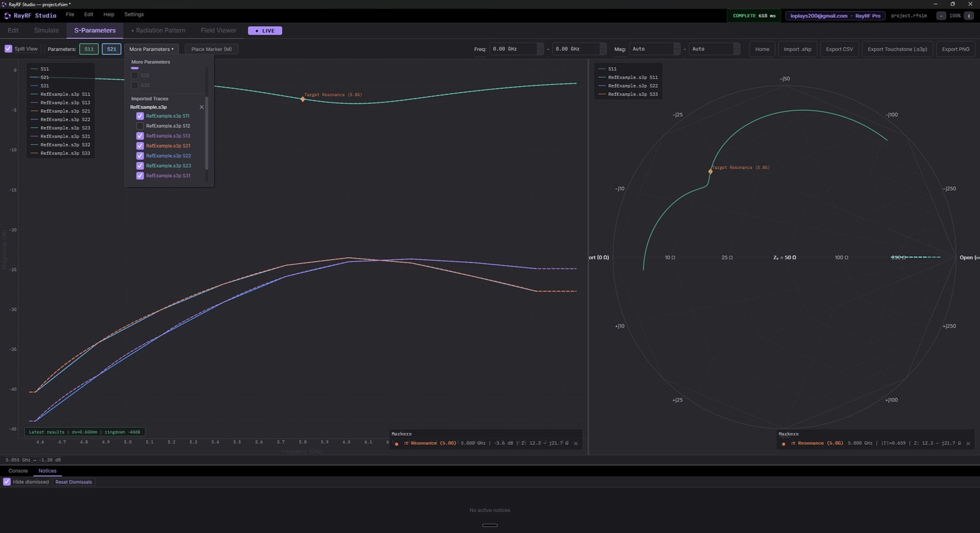Toggle the Split View checkbox
This screenshot has width=980, height=533.
click(x=8, y=49)
